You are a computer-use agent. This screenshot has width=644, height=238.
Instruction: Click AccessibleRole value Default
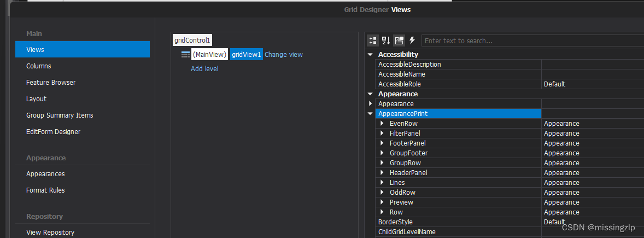pyautogui.click(x=554, y=84)
